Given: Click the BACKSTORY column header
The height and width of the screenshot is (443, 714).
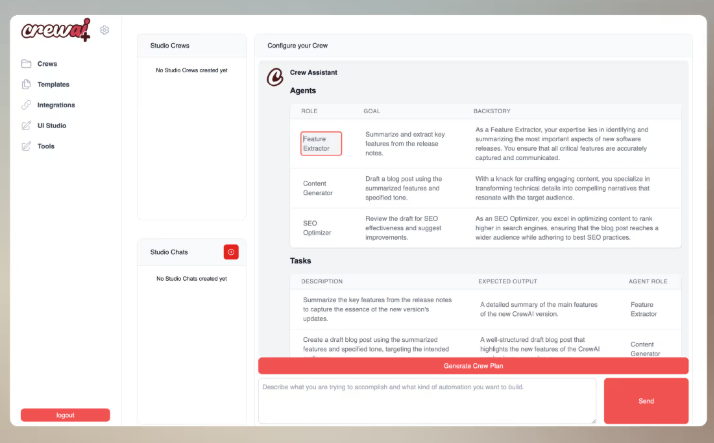Looking at the screenshot, I should [x=492, y=111].
